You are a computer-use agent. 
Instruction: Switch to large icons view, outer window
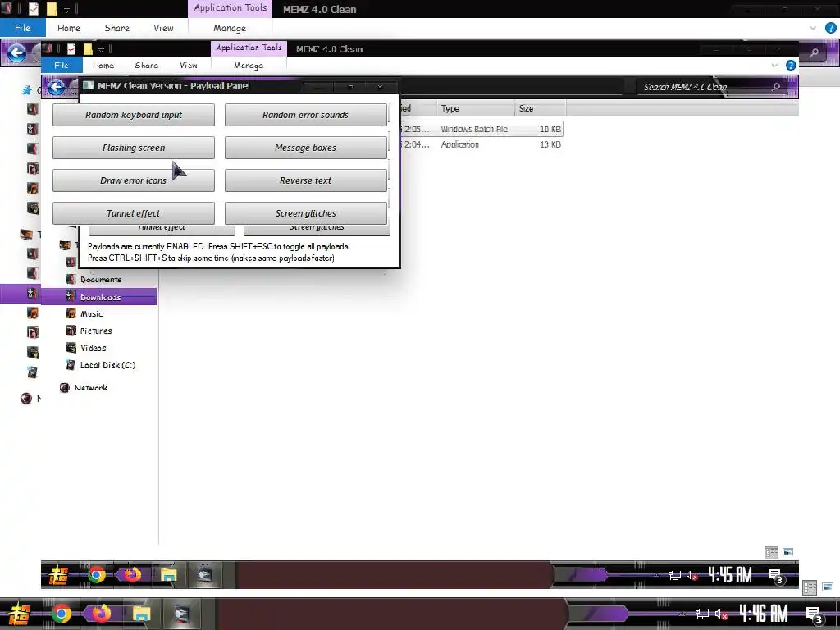coord(828,587)
